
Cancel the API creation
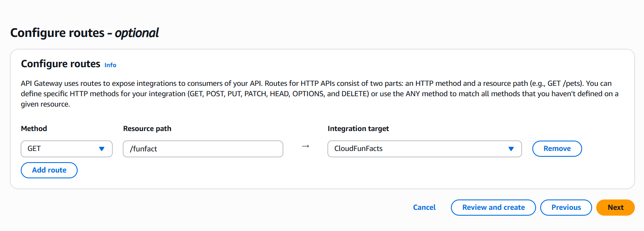tap(424, 207)
